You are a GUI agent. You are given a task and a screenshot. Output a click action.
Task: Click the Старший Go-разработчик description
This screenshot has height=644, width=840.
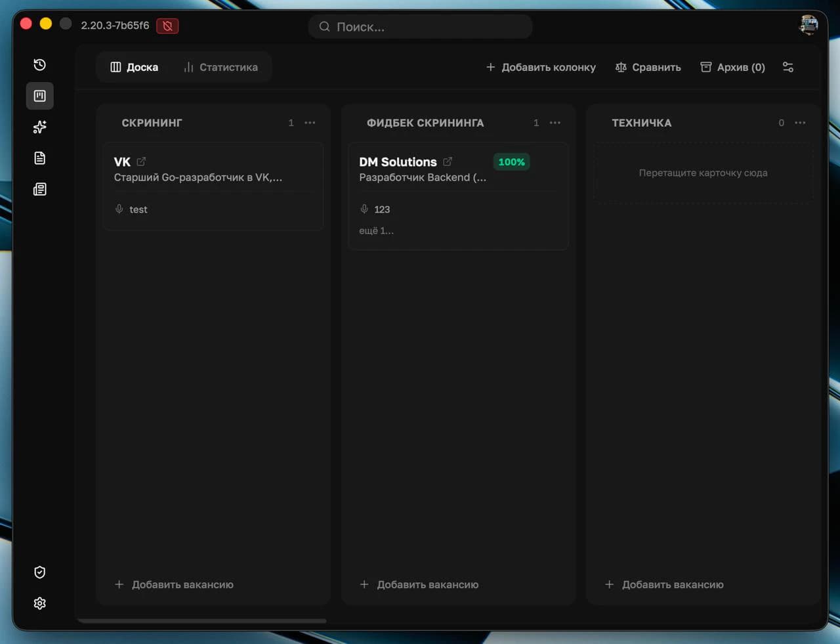point(198,177)
